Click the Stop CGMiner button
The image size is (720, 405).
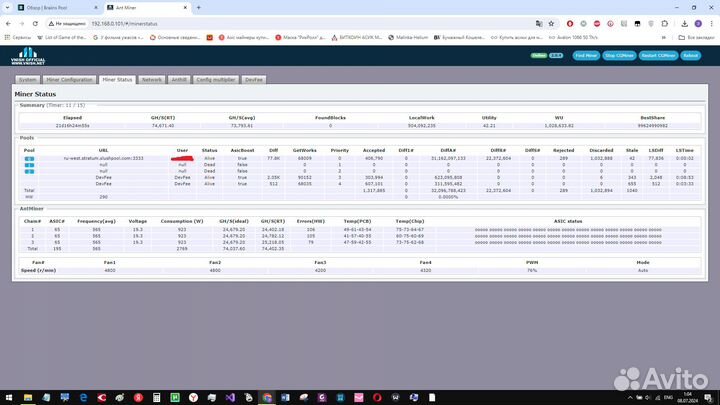[619, 56]
